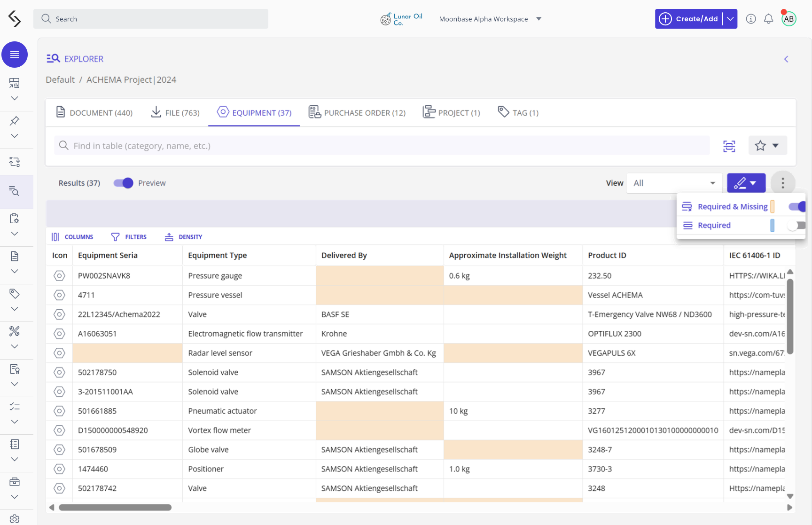Viewport: 812px width, 525px height.
Task: Click the scroll-right arrow of the table
Action: click(790, 508)
